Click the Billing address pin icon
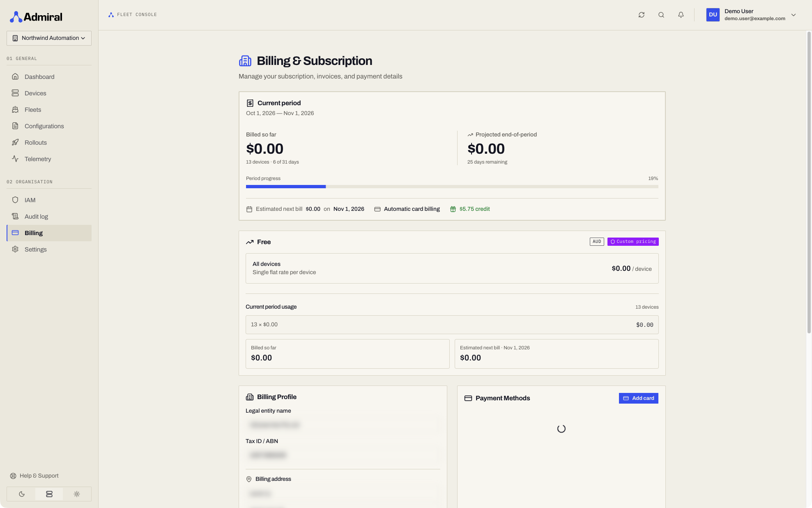This screenshot has width=812, height=508. 248,479
